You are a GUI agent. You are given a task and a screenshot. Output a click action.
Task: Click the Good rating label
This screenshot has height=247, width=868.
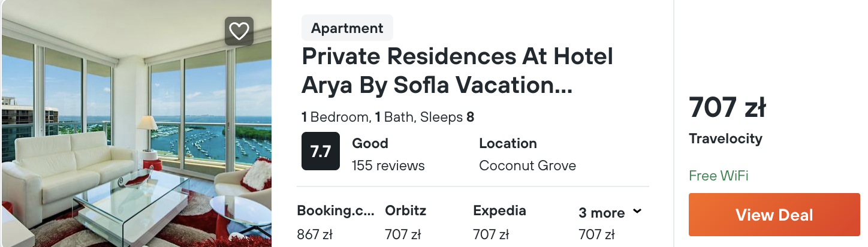(x=370, y=143)
